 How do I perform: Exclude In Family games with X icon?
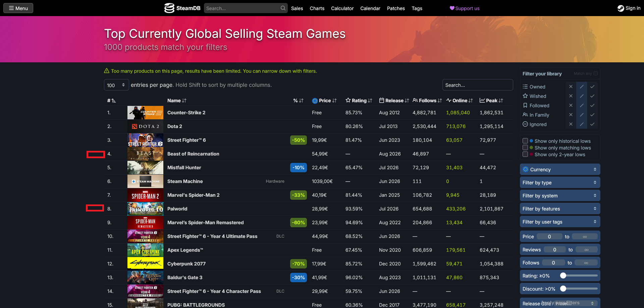pyautogui.click(x=571, y=115)
